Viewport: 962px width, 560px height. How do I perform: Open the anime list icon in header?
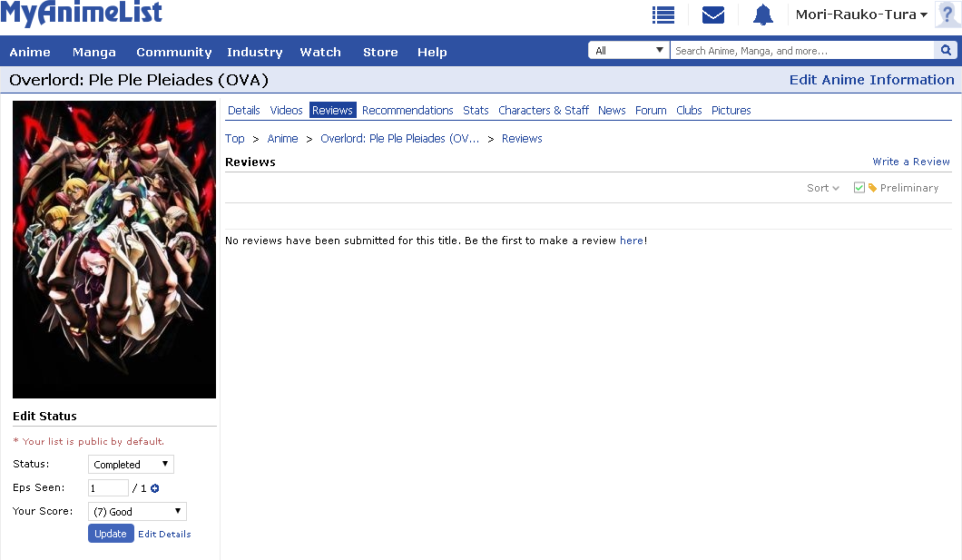pyautogui.click(x=663, y=15)
